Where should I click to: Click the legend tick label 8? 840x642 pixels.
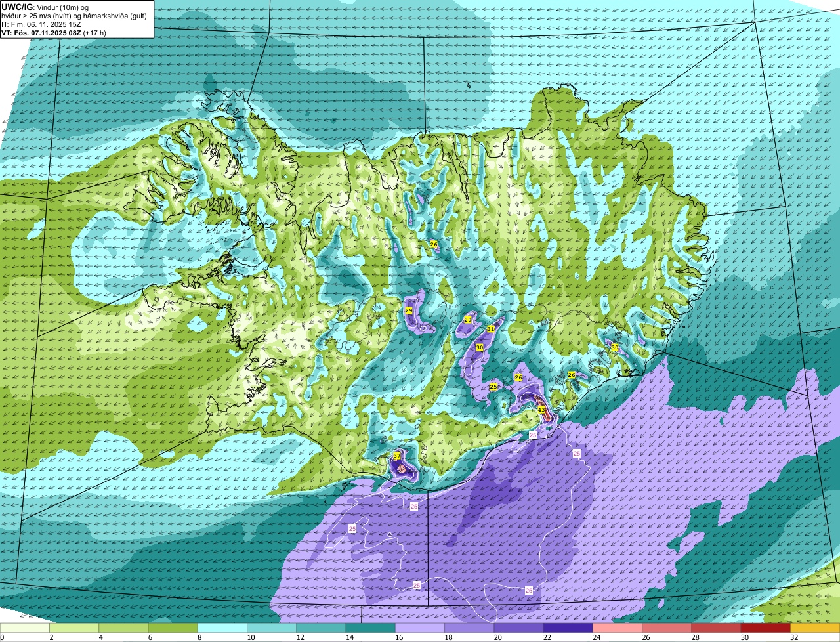[199, 637]
